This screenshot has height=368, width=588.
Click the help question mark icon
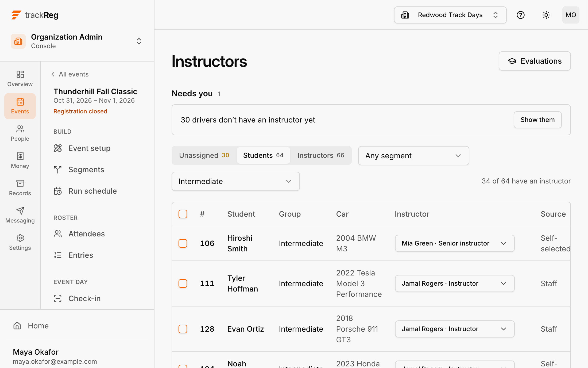point(520,15)
